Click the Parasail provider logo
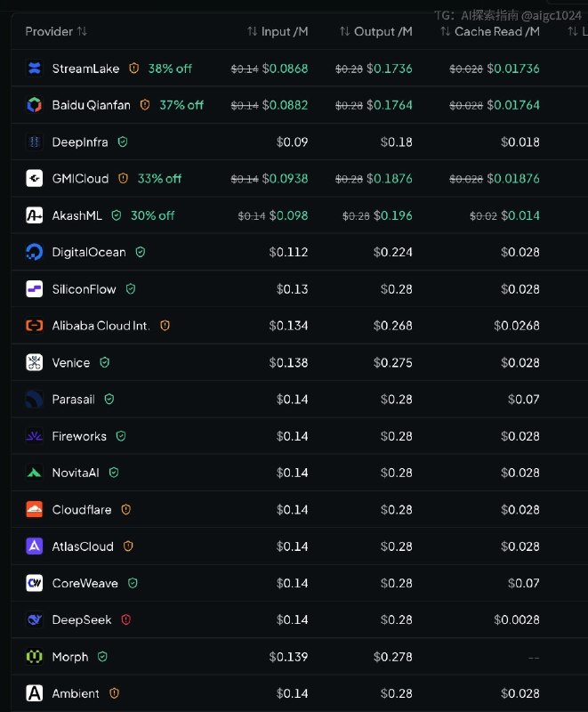This screenshot has width=588, height=712. 35,399
